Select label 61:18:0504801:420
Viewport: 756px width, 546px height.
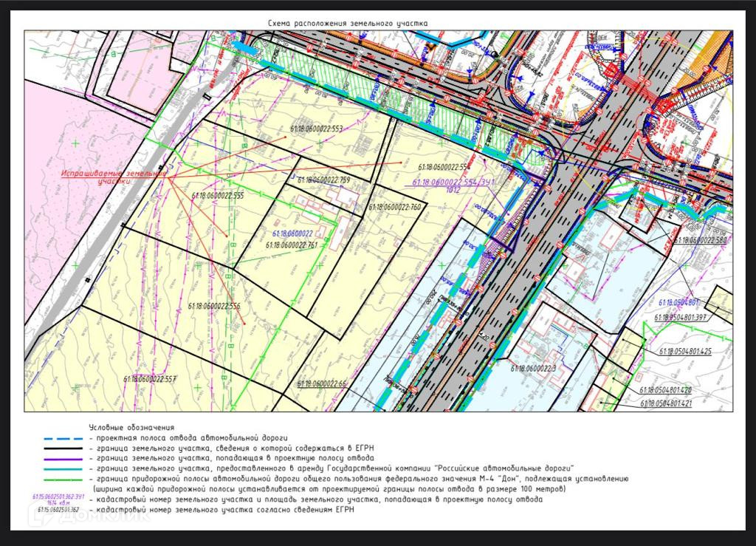(x=666, y=389)
